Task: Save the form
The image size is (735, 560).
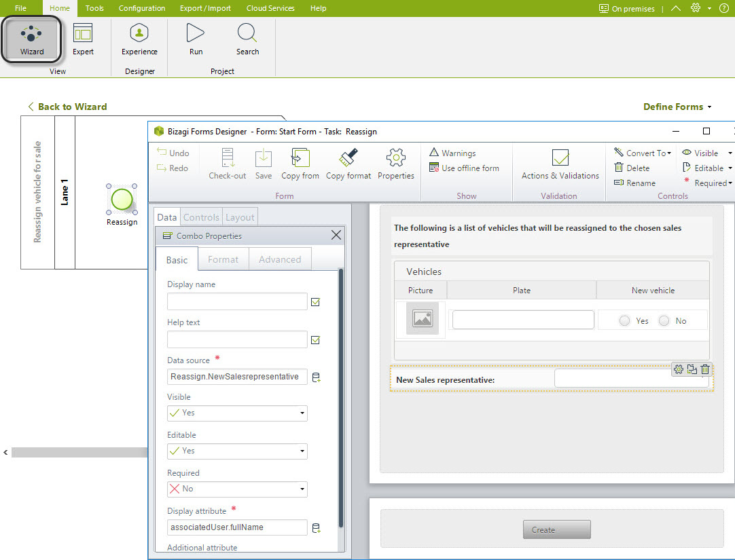Action: click(x=264, y=164)
